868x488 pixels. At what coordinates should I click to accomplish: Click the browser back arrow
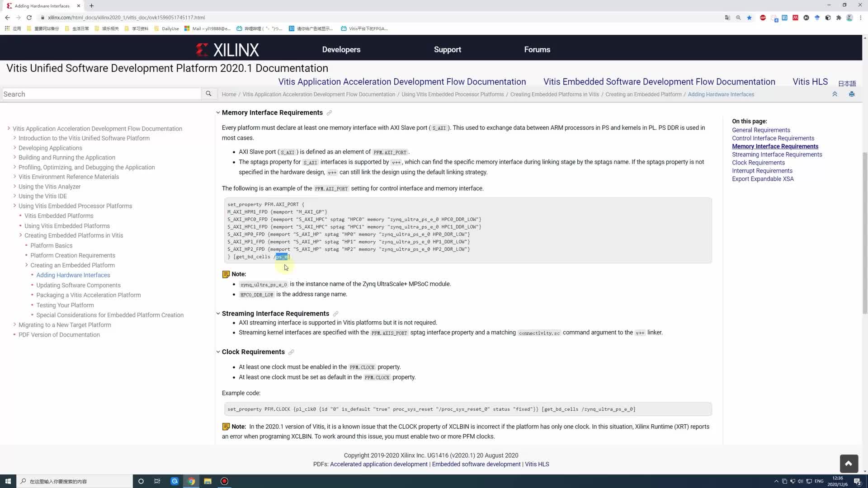coord(7,18)
